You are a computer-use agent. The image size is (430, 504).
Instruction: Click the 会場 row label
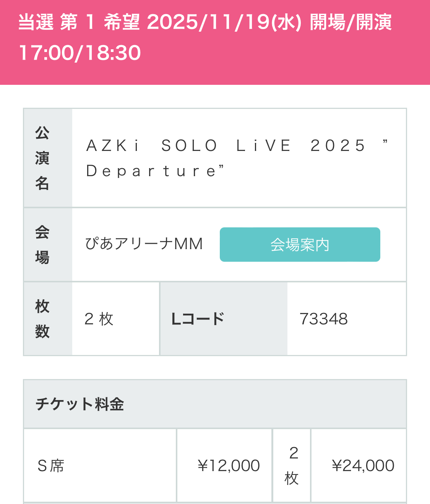click(x=42, y=245)
